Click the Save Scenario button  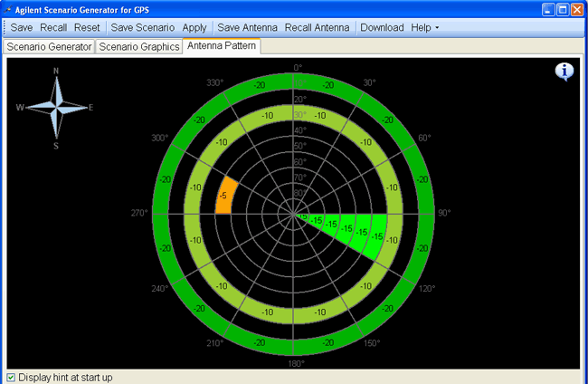pyautogui.click(x=142, y=27)
